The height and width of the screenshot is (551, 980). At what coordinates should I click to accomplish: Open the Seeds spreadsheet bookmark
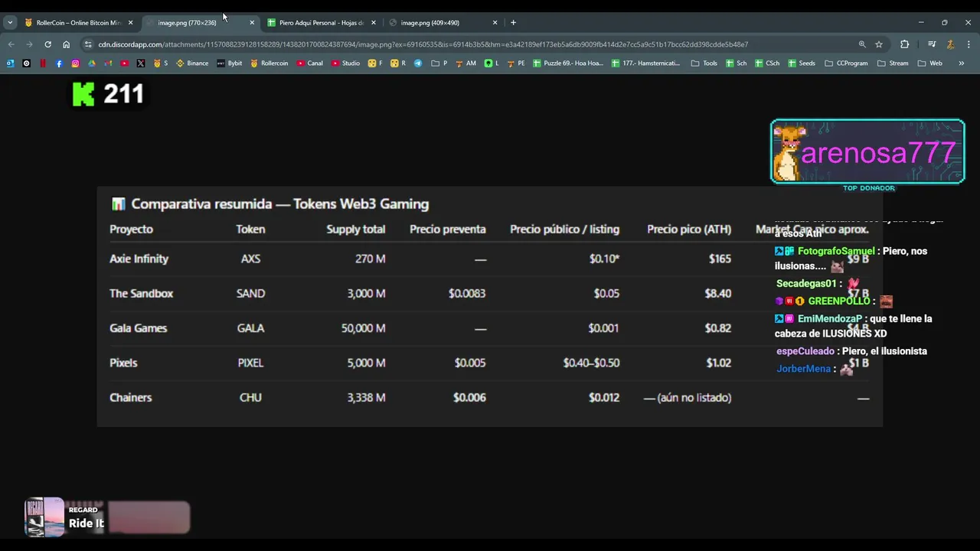(x=802, y=64)
